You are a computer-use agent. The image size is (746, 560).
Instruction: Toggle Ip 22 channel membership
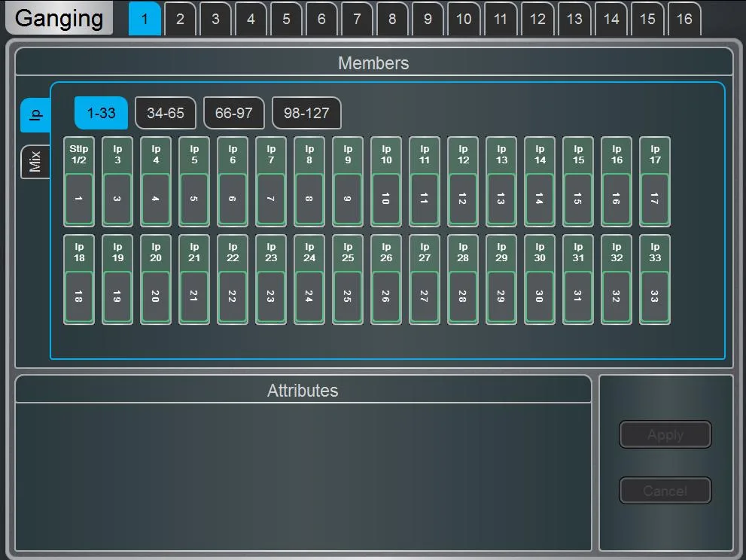[233, 279]
